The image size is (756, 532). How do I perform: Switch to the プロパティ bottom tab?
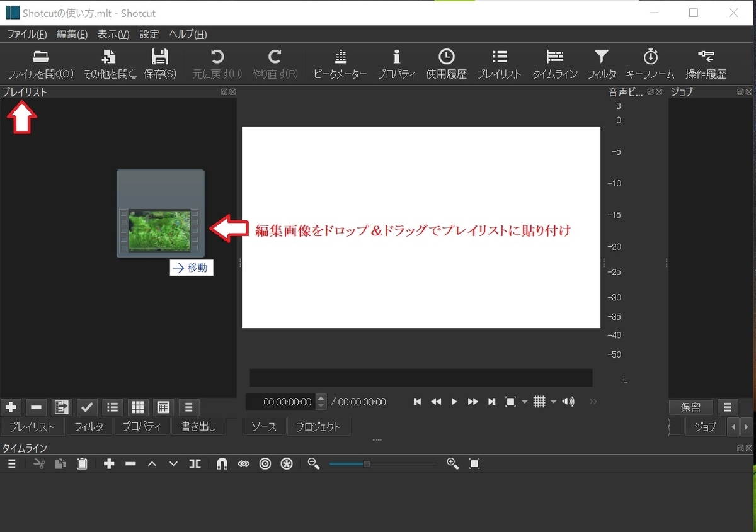tap(142, 426)
